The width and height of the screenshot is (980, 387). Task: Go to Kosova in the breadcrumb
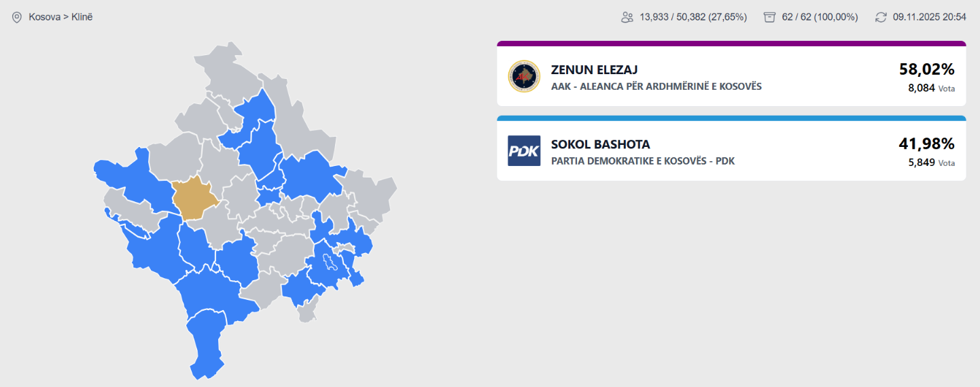pyautogui.click(x=45, y=17)
